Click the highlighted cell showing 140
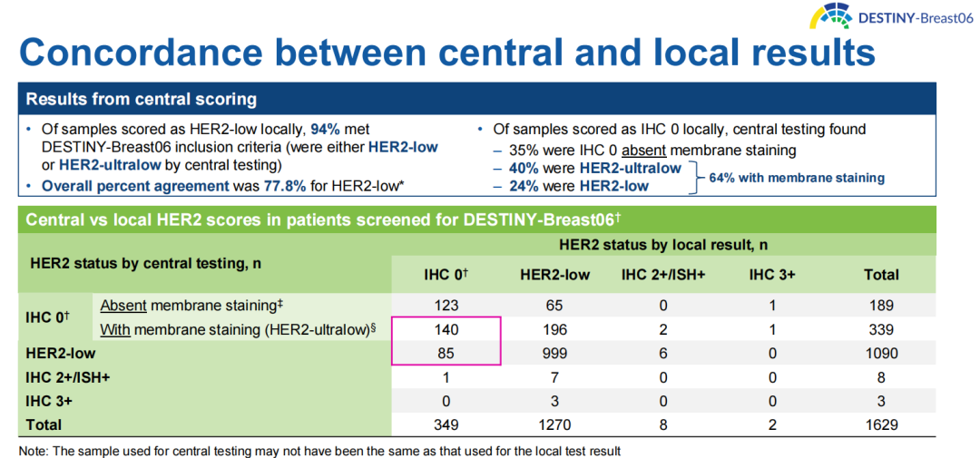Screen dimensions: 980x458 (x=445, y=329)
